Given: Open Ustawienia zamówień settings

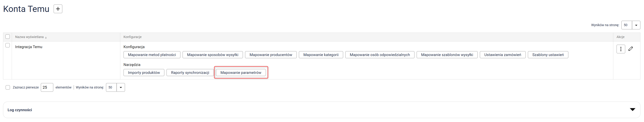Looking at the screenshot, I should click(502, 55).
